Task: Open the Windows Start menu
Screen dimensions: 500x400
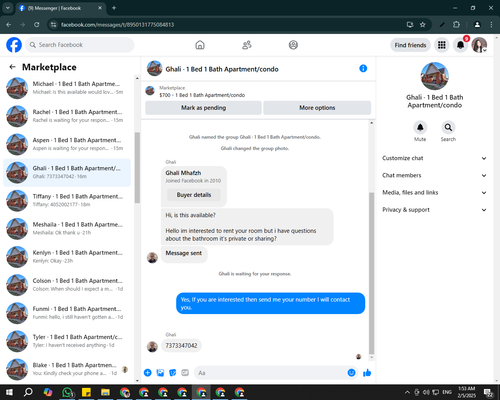Action: click(9, 392)
